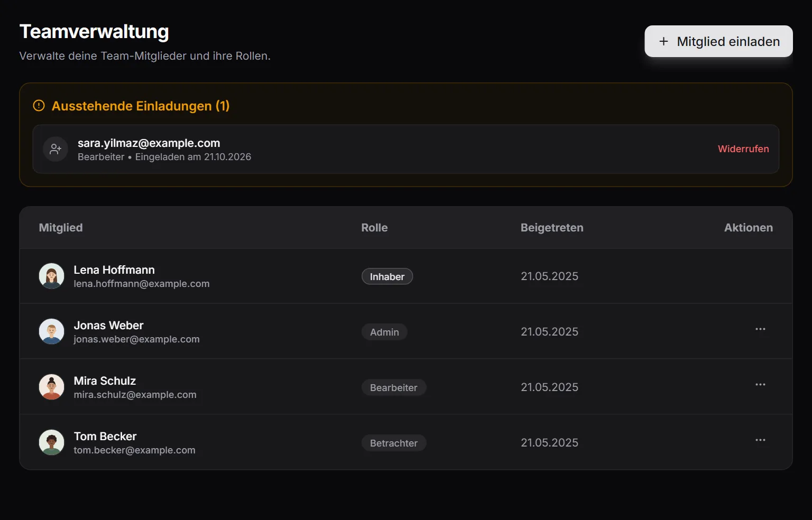Viewport: 812px width, 520px height.
Task: Click the Beigetreten column header
Action: [552, 228]
